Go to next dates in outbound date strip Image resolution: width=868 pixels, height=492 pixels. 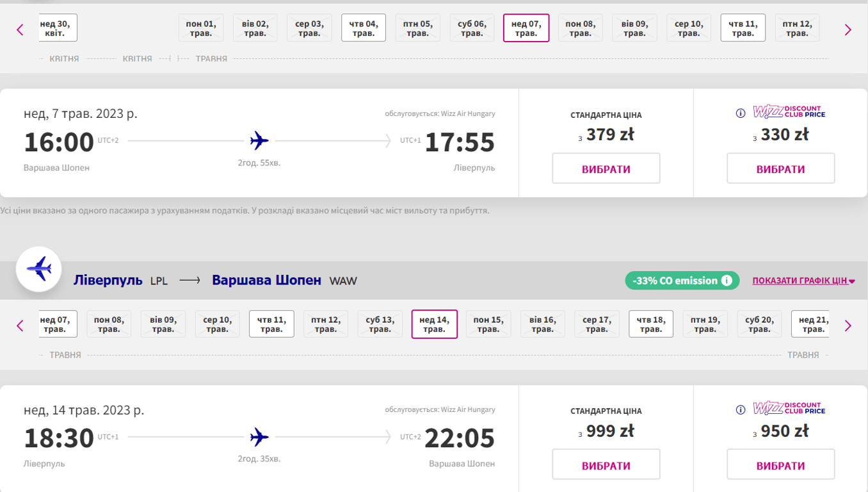click(x=848, y=29)
